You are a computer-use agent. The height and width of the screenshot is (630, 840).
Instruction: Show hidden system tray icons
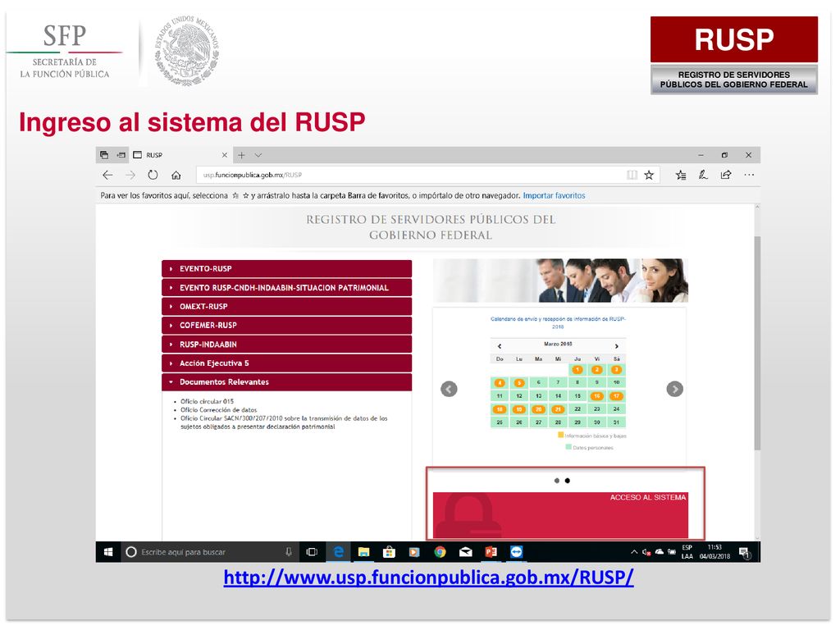634,552
